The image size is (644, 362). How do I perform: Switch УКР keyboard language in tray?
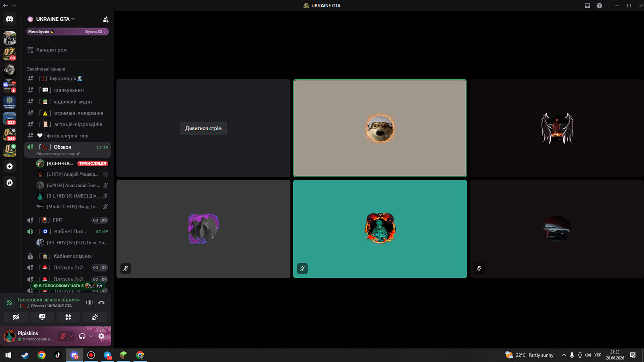598,355
